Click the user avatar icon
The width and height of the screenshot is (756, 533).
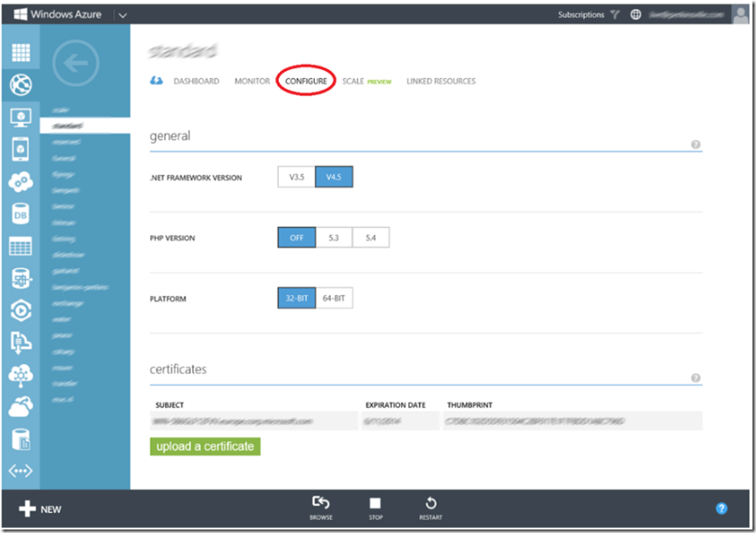tap(740, 14)
